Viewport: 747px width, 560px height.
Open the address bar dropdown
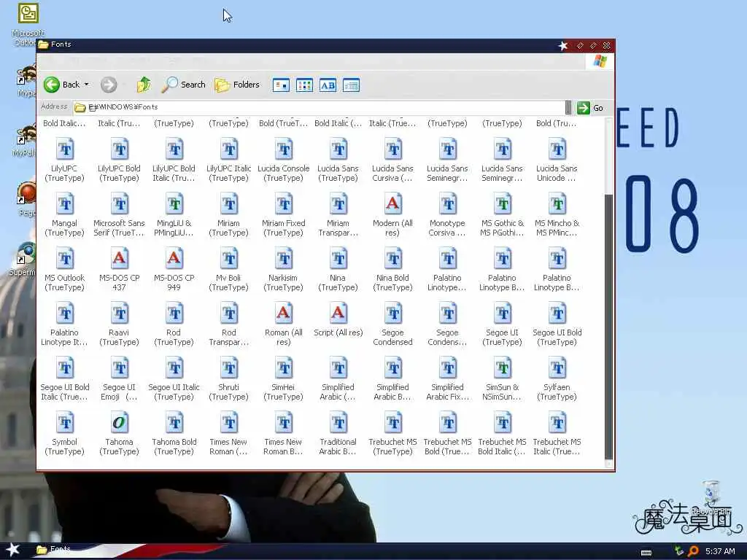(x=568, y=108)
